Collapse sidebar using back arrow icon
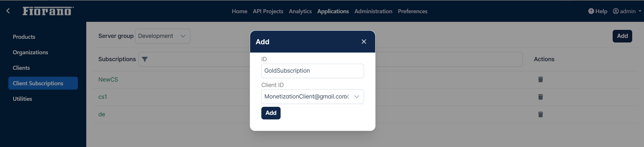Screen dimensions: 644x147 click(x=8, y=11)
